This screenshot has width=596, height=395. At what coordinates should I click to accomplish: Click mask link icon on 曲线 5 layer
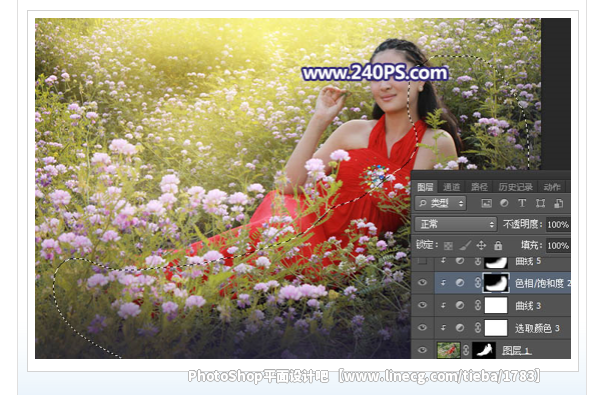click(x=478, y=261)
